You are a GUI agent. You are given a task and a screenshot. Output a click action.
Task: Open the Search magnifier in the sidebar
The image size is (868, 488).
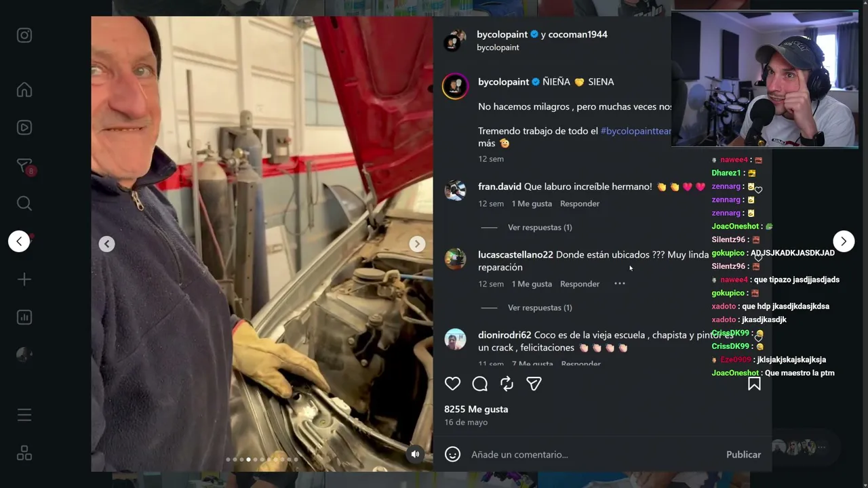pyautogui.click(x=24, y=203)
